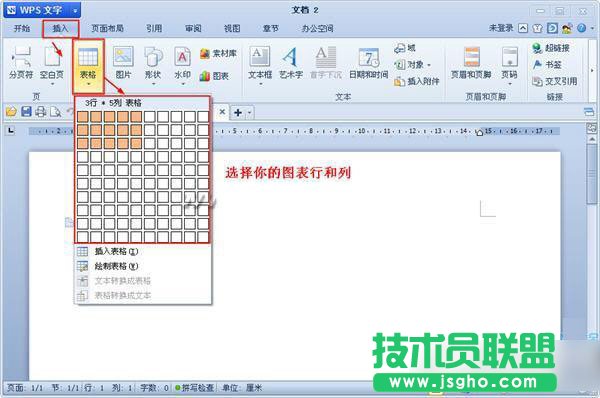Screen dimensions: 600x398
Task: Select the 引用 ribbon tab
Action: [154, 29]
